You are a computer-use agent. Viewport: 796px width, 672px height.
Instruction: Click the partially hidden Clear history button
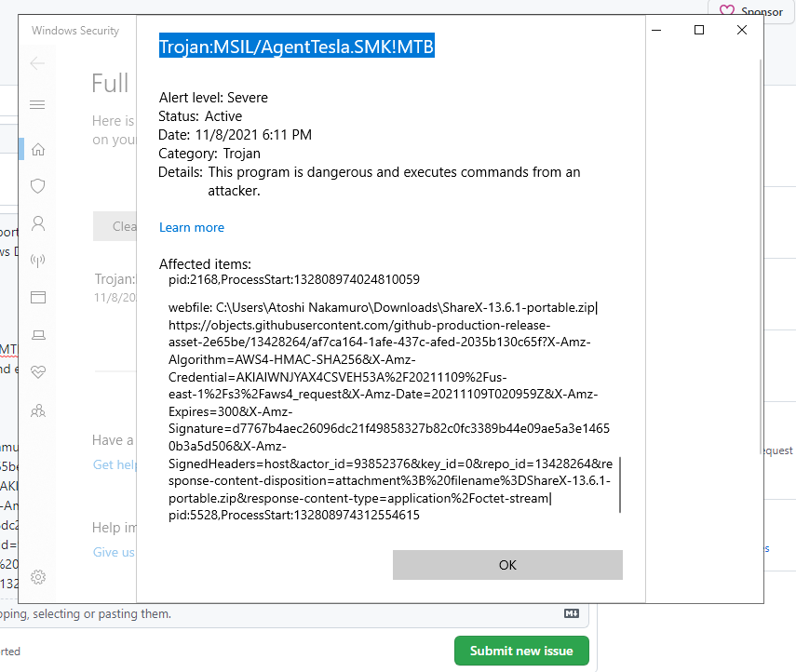pyautogui.click(x=115, y=226)
